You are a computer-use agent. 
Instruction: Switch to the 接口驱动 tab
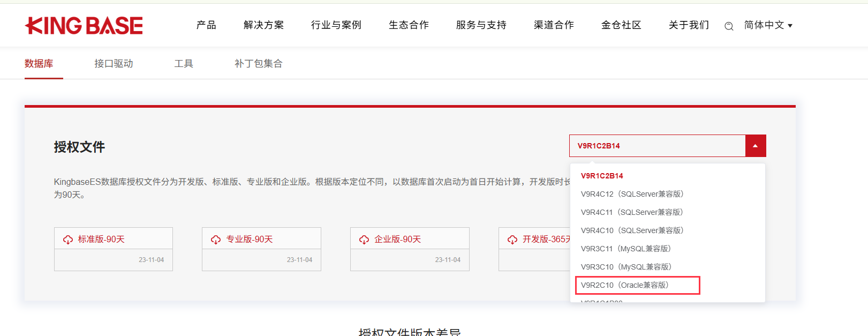tap(114, 64)
